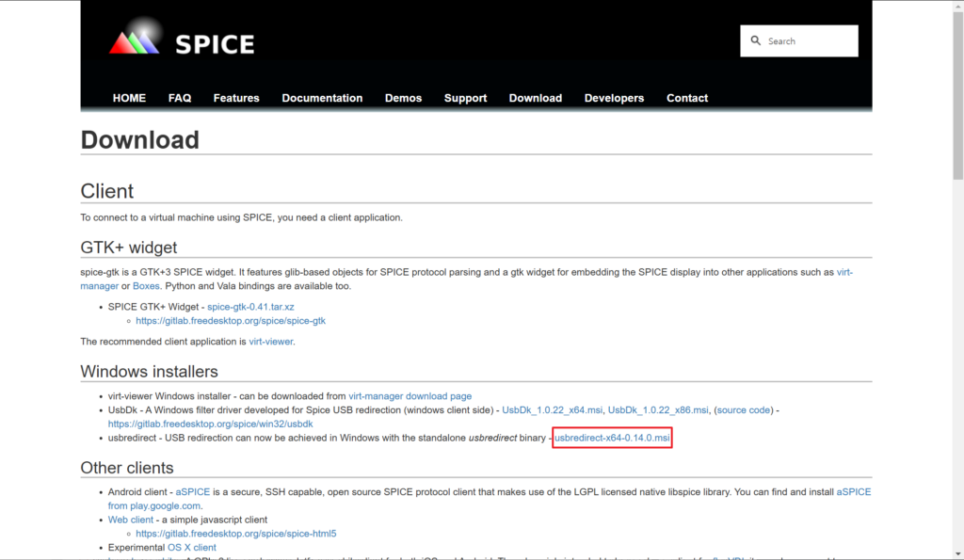This screenshot has height=560, width=964.
Task: Select Demos in navigation bar
Action: tap(403, 98)
